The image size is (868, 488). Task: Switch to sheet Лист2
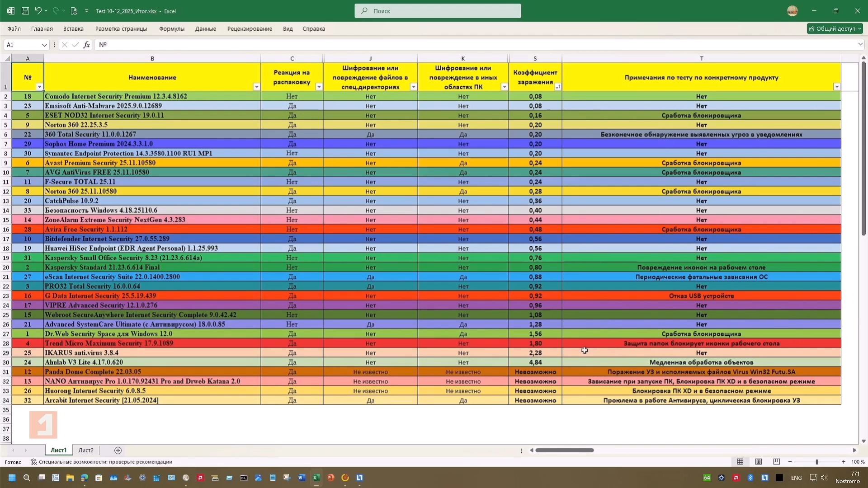coord(86,450)
